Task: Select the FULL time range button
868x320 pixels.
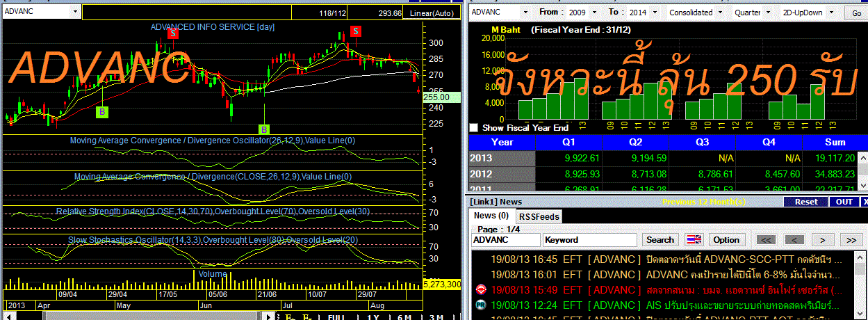Action: pyautogui.click(x=336, y=317)
